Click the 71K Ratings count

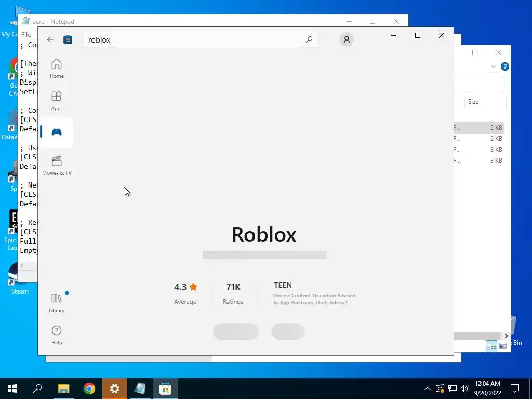[233, 294]
